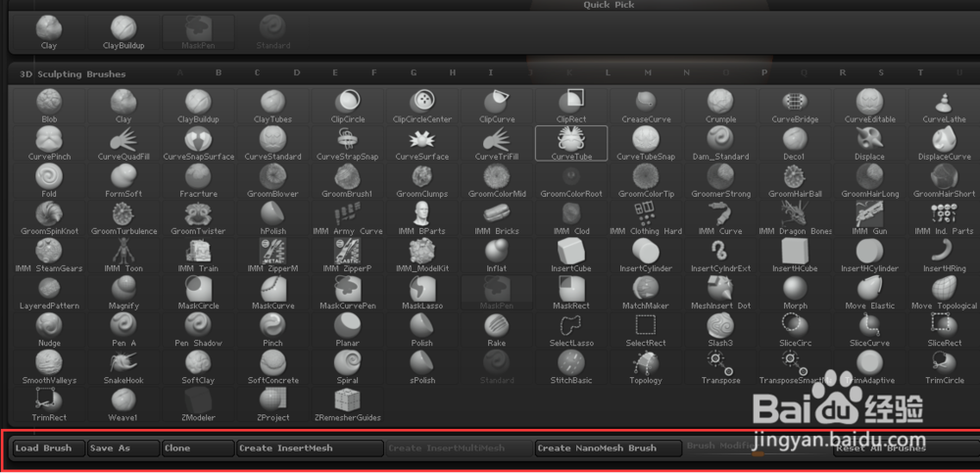980x473 pixels.
Task: Select the Rake brush
Action: [496, 331]
